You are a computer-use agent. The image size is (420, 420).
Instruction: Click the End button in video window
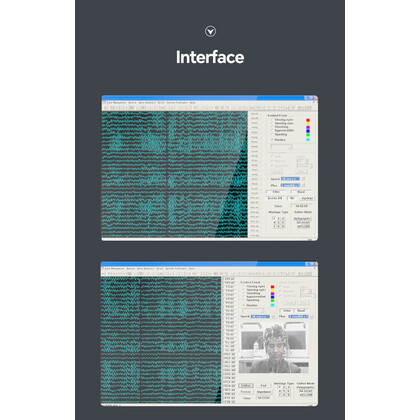263,385
